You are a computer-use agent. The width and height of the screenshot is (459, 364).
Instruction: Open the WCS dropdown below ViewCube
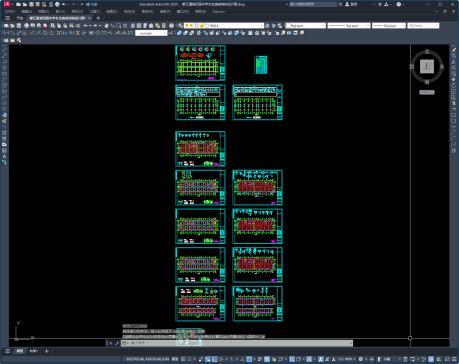[427, 92]
